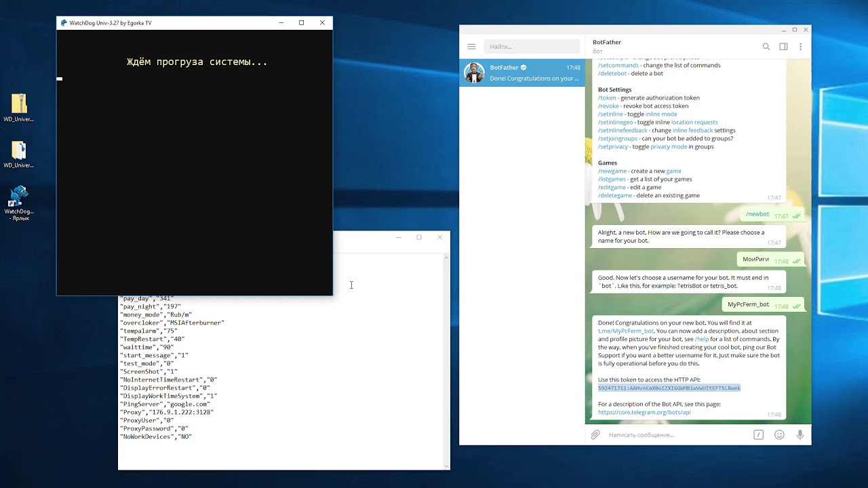
Task: Open the t.me/MyPcFerm_bot link
Action: click(x=626, y=331)
